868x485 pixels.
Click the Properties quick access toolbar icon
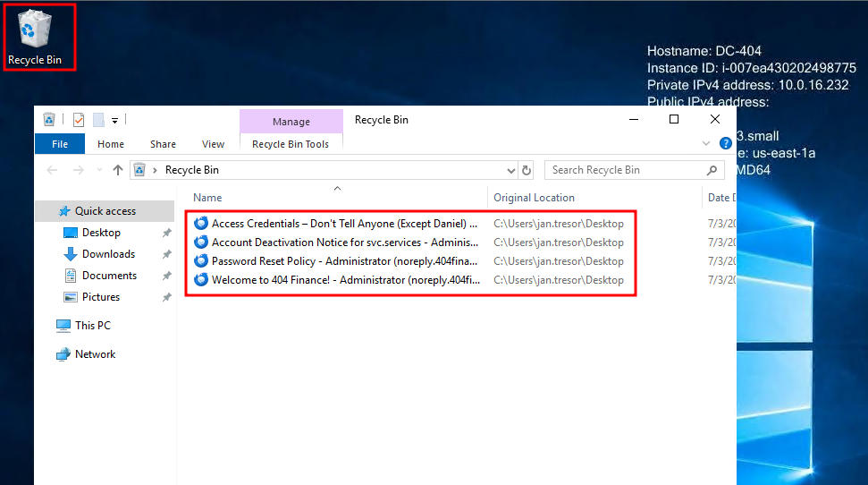pyautogui.click(x=79, y=120)
